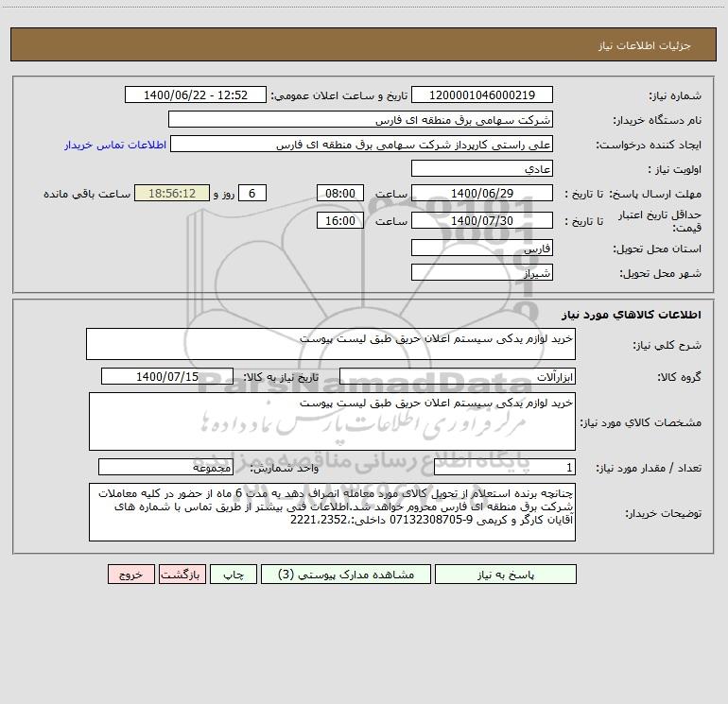Click label مشخصات کالای مورد نیاز:
Screen dimensions: 728x704
[641, 422]
